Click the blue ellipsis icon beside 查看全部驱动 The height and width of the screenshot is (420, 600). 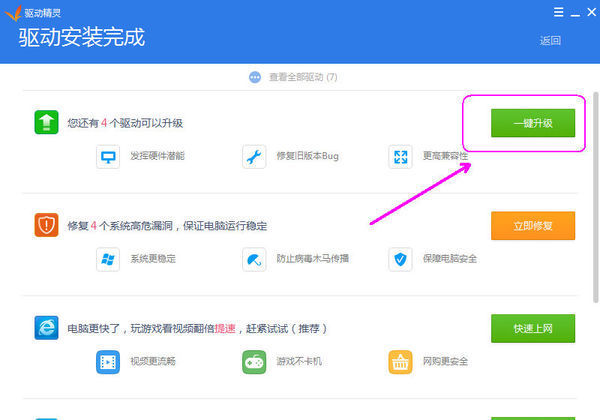coord(255,77)
